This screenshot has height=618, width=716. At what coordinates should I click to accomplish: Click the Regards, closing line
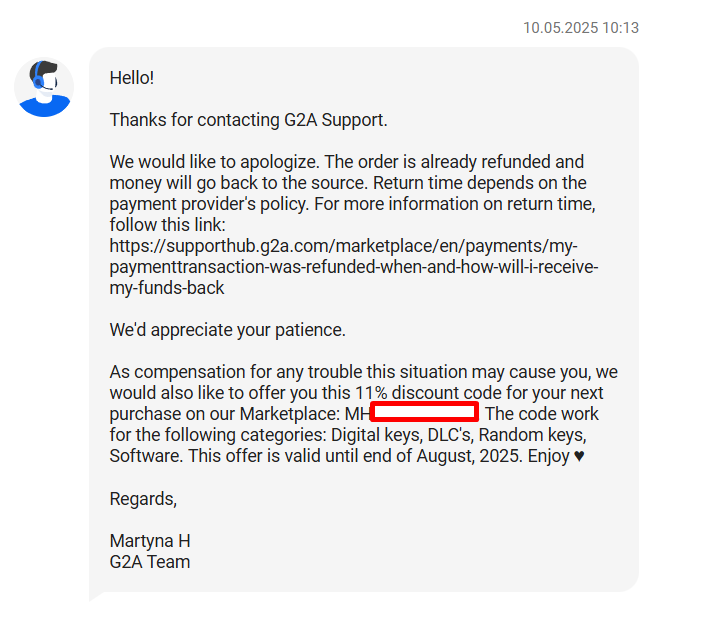[143, 499]
